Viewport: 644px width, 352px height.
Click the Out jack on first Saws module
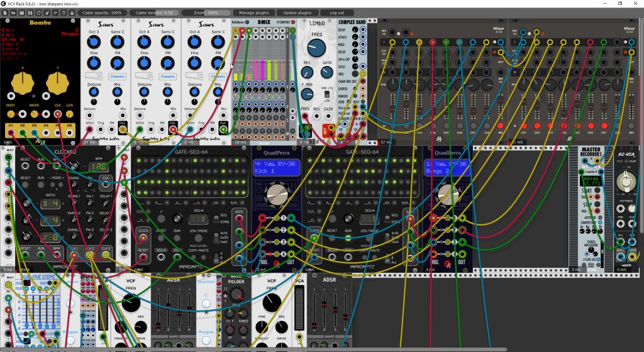(123, 129)
